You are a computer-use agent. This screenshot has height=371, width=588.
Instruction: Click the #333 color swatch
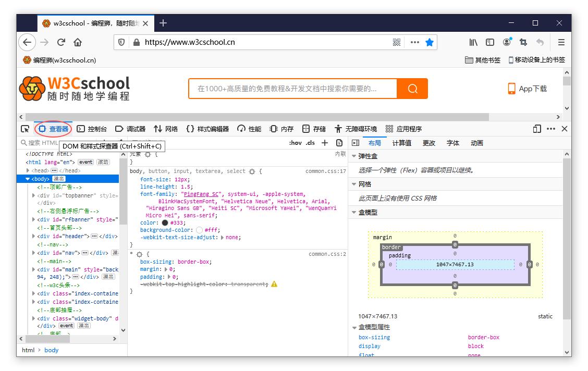pos(165,222)
